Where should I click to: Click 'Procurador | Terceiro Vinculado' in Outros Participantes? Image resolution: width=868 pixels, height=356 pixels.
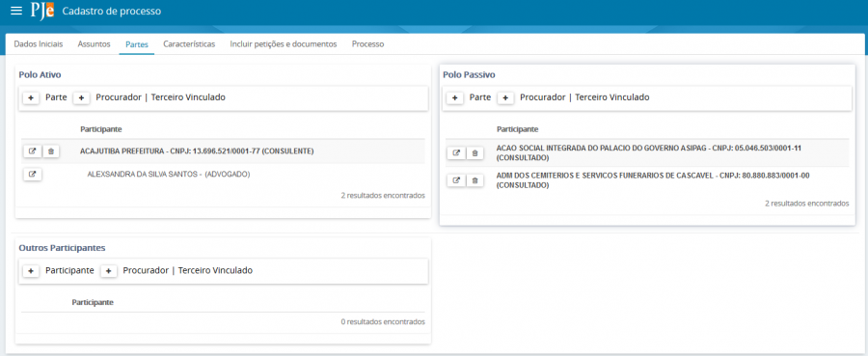pos(188,271)
